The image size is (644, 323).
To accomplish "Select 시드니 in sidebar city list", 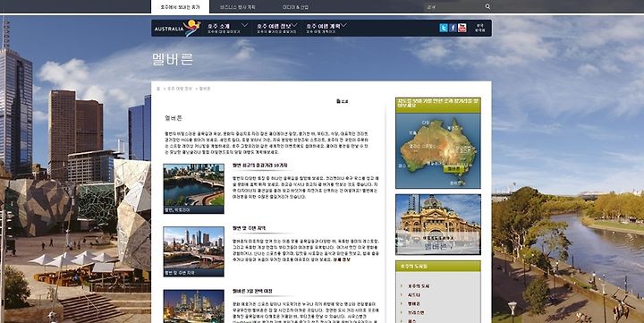I will tap(413, 294).
